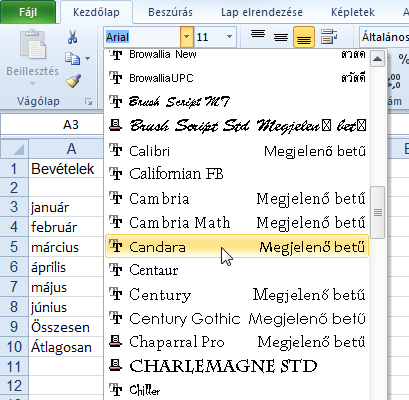Select Century Gothic font
The height and width of the screenshot is (400, 409).
(x=237, y=318)
